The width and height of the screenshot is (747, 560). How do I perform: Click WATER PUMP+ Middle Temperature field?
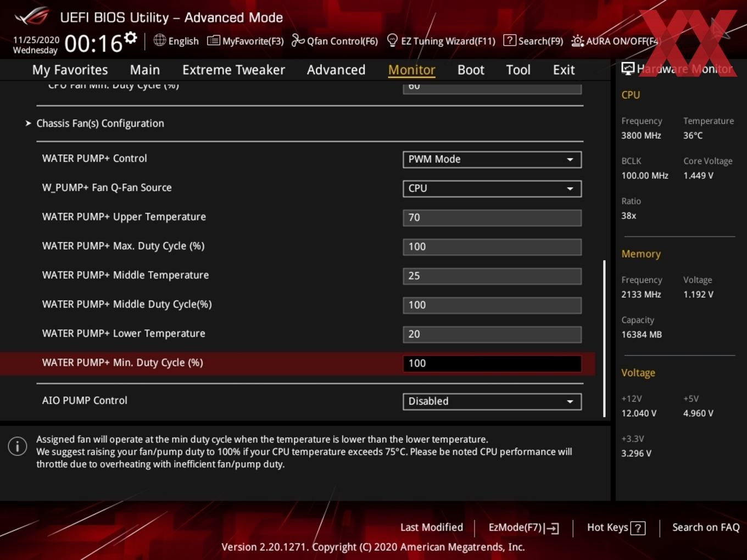point(492,276)
